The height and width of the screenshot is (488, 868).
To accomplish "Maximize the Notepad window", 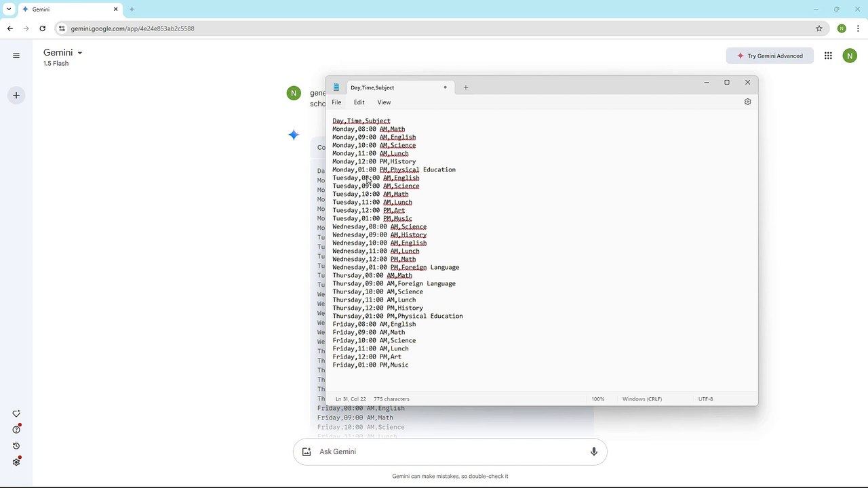I will tap(727, 82).
